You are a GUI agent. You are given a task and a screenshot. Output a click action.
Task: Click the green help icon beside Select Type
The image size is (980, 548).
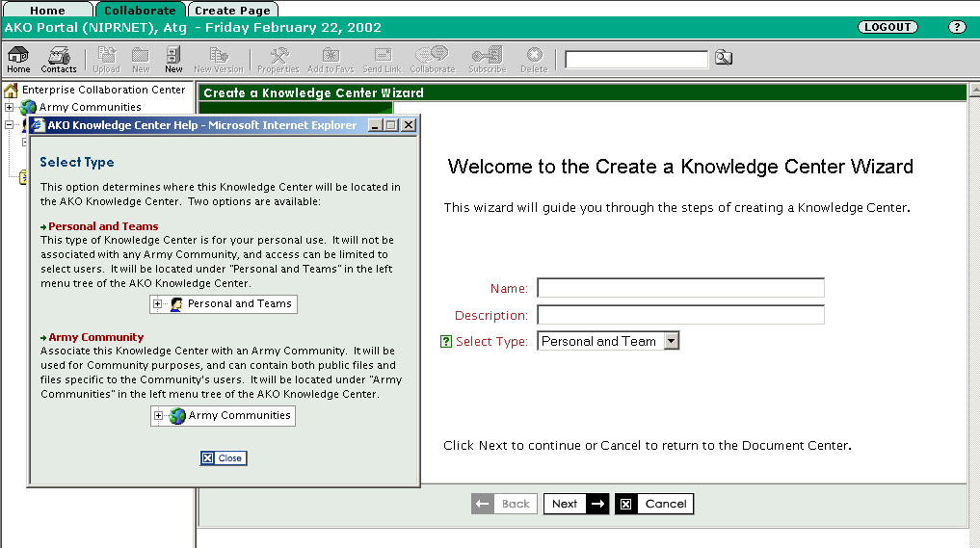(446, 341)
